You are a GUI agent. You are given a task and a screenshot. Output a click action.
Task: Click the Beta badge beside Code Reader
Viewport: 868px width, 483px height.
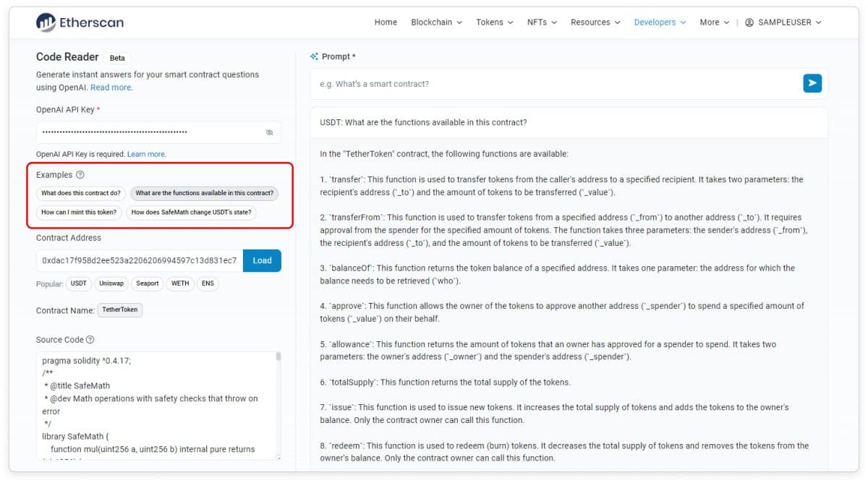117,58
